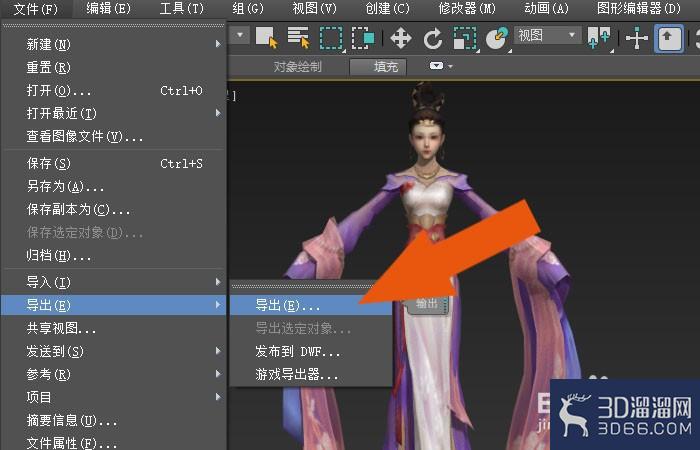
Task: Click 导出(E)... in the export submenu
Action: [x=311, y=305]
